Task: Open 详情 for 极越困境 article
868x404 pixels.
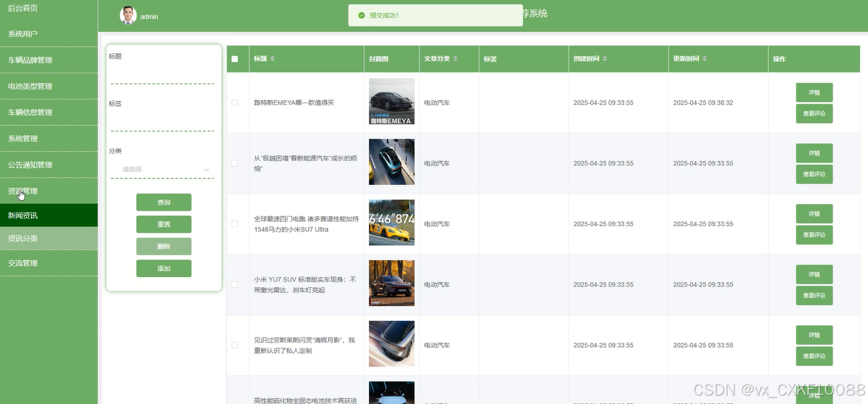Action: pos(814,153)
